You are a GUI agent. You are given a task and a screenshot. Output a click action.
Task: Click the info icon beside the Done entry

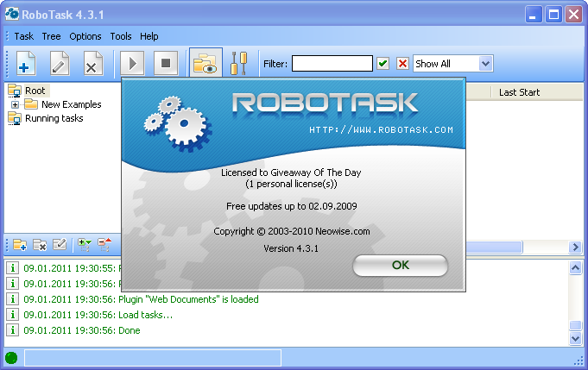pyautogui.click(x=12, y=330)
